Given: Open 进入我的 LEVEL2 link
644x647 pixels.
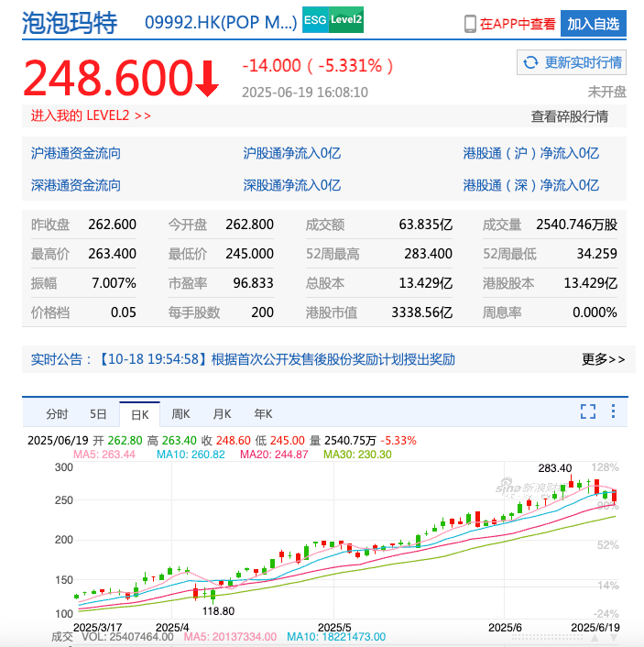Looking at the screenshot, I should pos(91,115).
